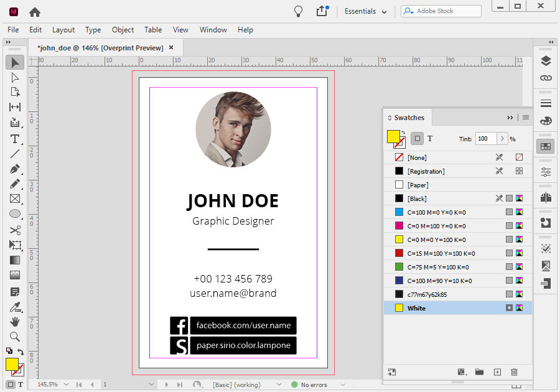The height and width of the screenshot is (392, 560).
Task: Toggle formatting affects container button in Swatches
Action: click(417, 139)
